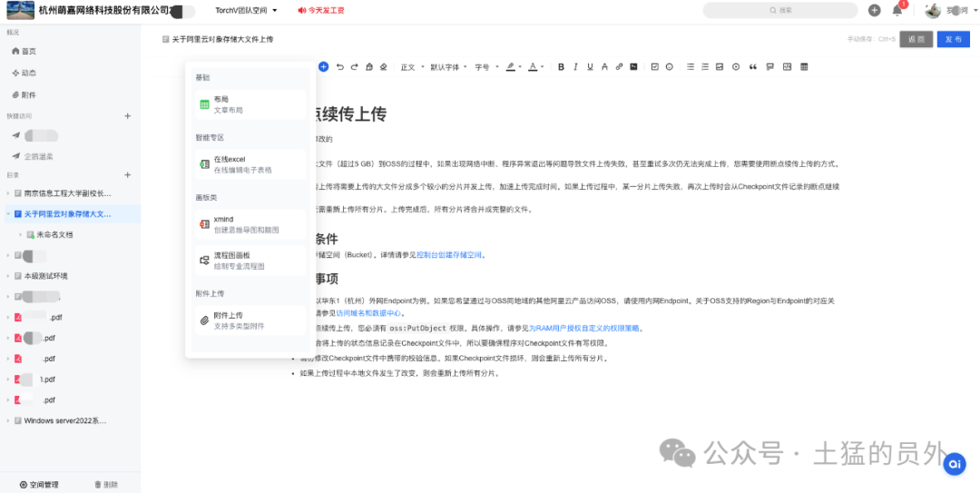Add a shortcut with the 快捷访问 plus

[128, 115]
